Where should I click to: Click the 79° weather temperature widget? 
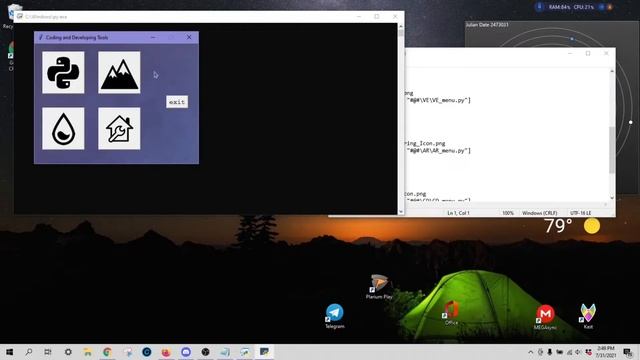point(558,226)
